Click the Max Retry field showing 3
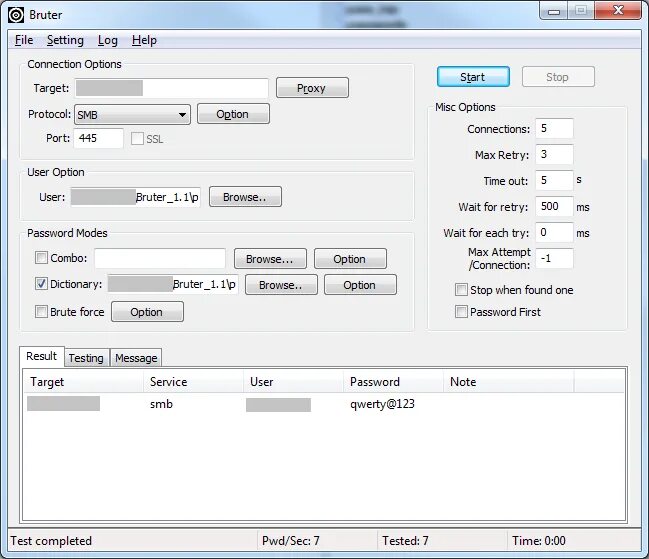This screenshot has width=649, height=559. click(x=554, y=154)
